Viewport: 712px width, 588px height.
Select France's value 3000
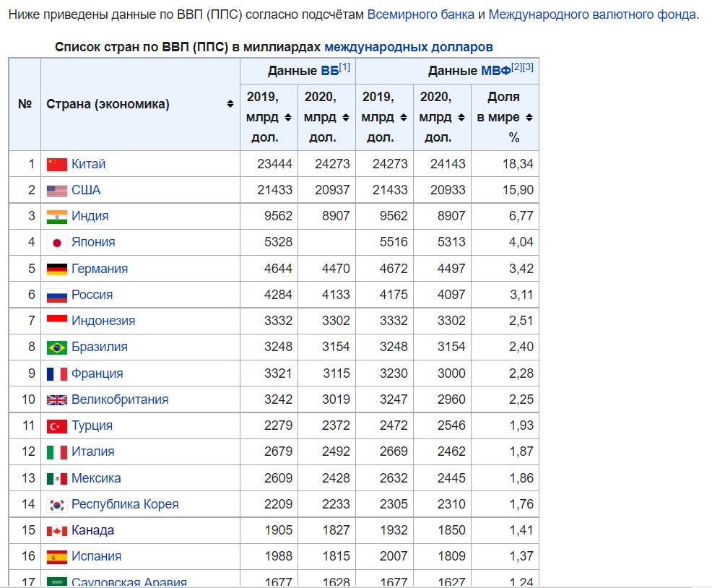coord(451,373)
